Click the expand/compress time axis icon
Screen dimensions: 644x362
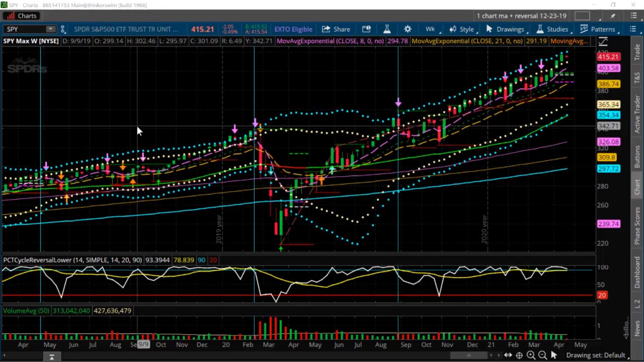[x=508, y=355]
